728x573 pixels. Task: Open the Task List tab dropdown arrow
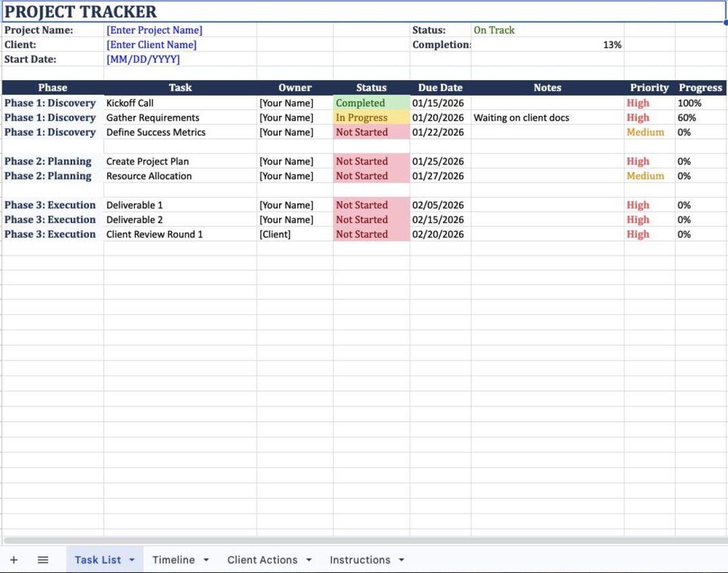click(132, 560)
